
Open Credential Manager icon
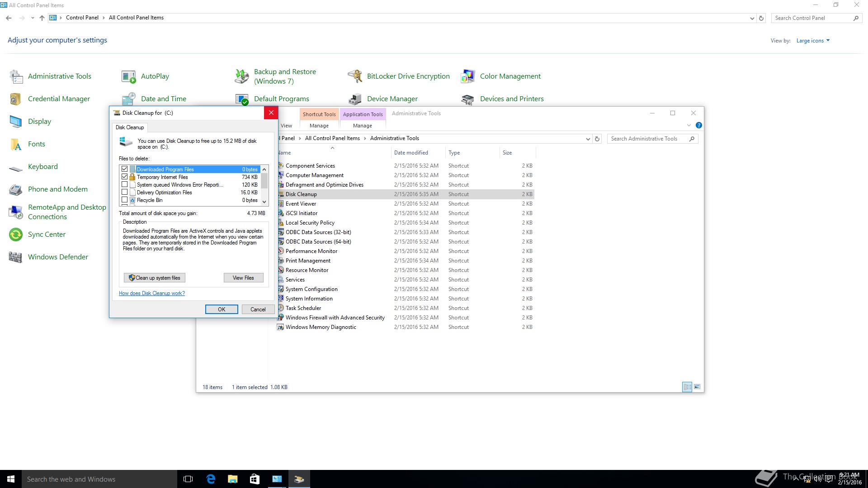coord(16,99)
